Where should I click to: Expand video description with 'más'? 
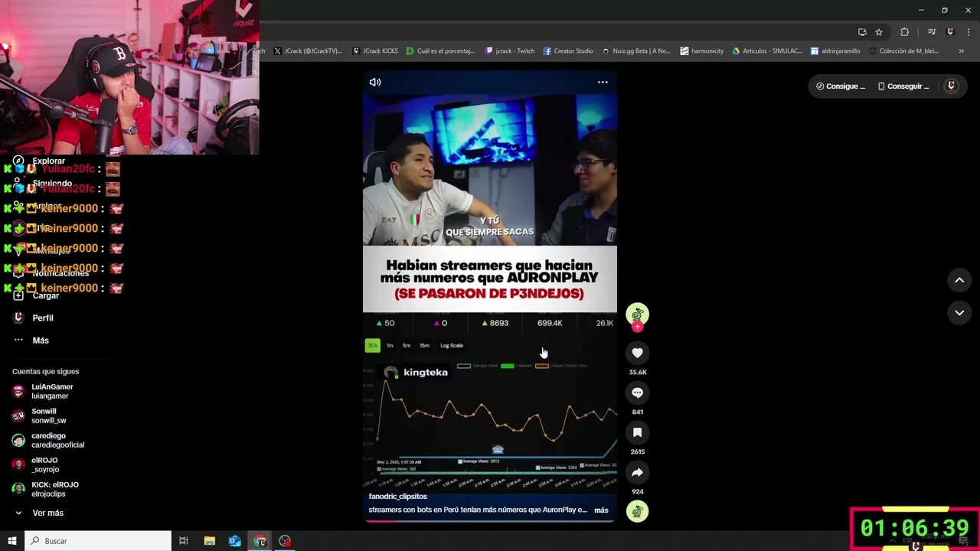tap(601, 510)
